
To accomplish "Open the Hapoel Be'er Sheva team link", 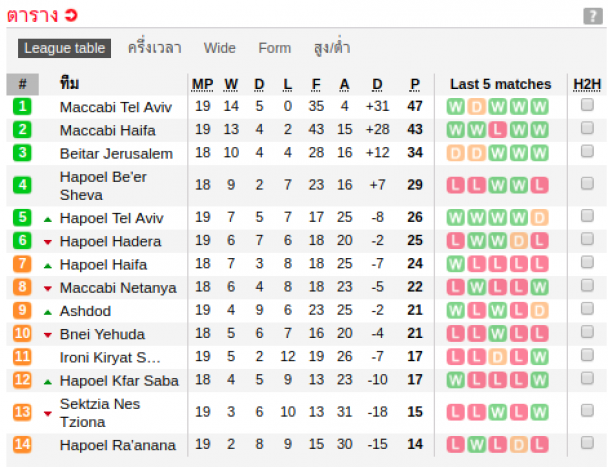I will tap(103, 186).
